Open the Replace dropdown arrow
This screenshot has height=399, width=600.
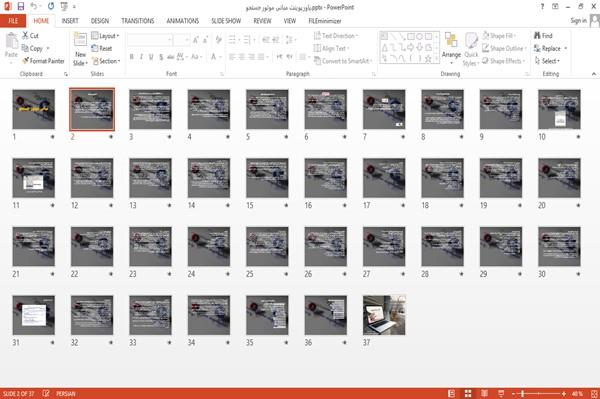pyautogui.click(x=566, y=48)
